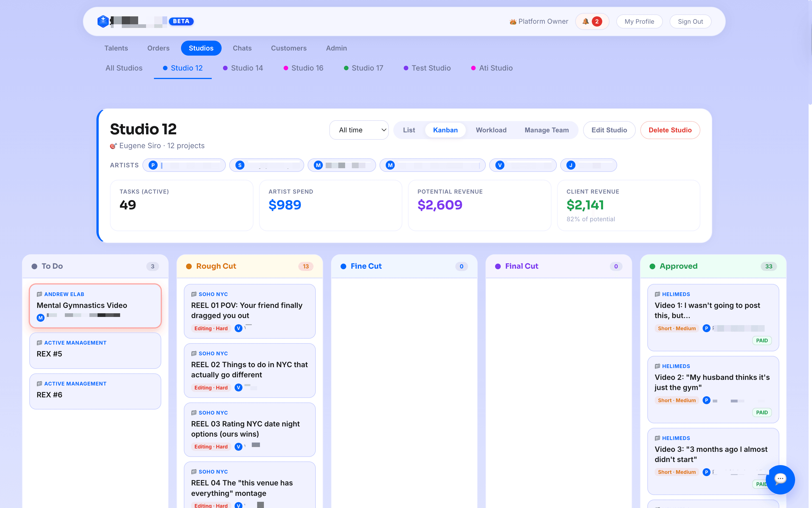Open the REX #6 task card
Screen dimensions: 812x508
(95, 391)
